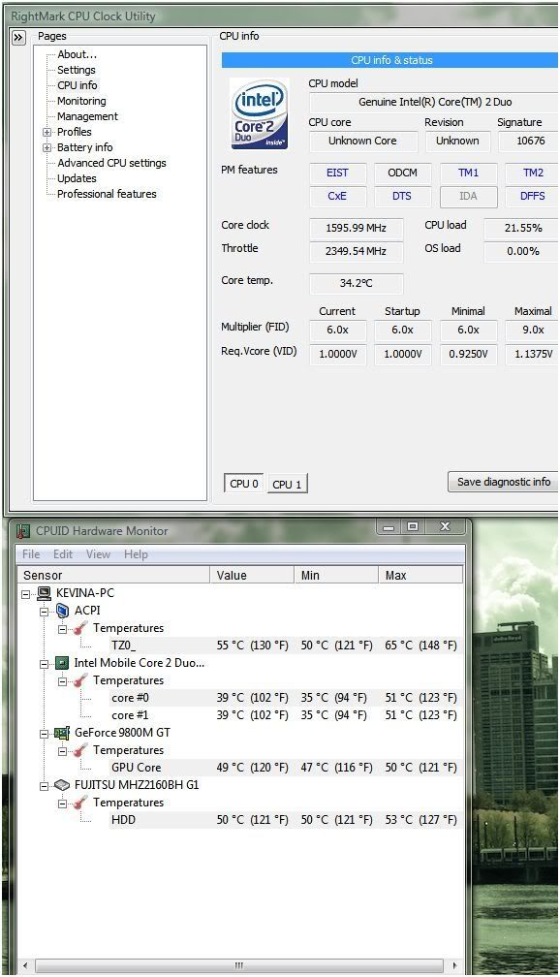Screen dimensions: 560x977
Task: Click the Intel Mobile Core 2 Duo chip icon
Action: [x=62, y=663]
